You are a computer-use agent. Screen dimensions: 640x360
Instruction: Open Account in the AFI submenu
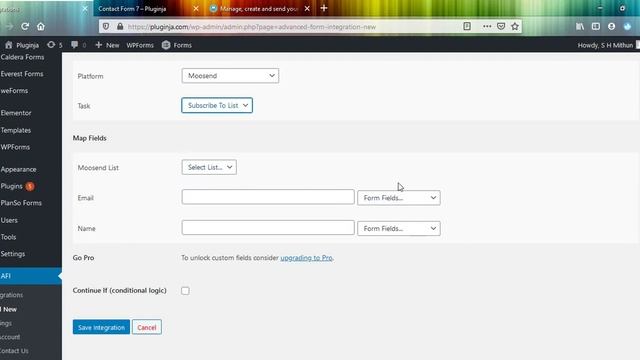click(x=10, y=337)
